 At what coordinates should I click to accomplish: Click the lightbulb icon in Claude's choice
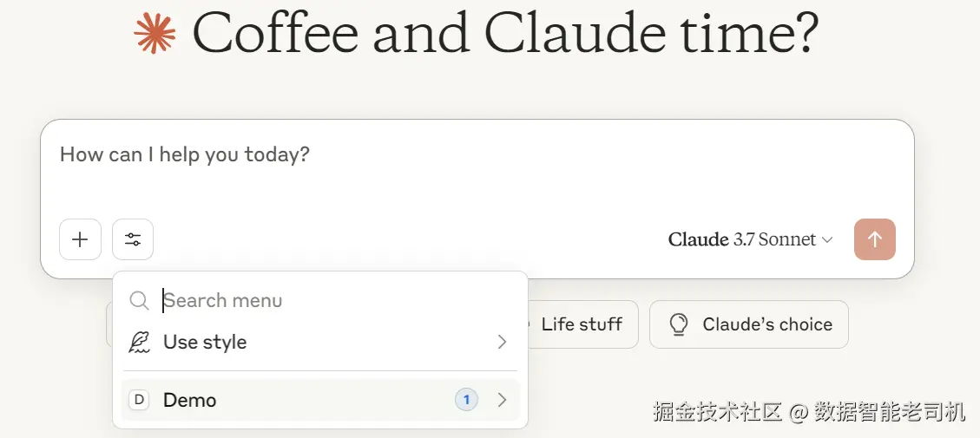pos(679,324)
